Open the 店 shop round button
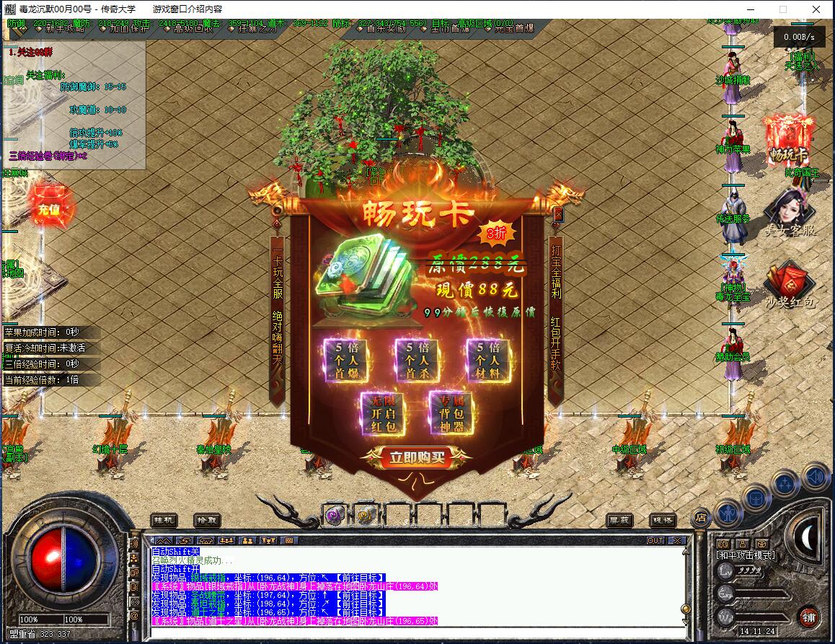This screenshot has height=644, width=835. click(x=701, y=516)
